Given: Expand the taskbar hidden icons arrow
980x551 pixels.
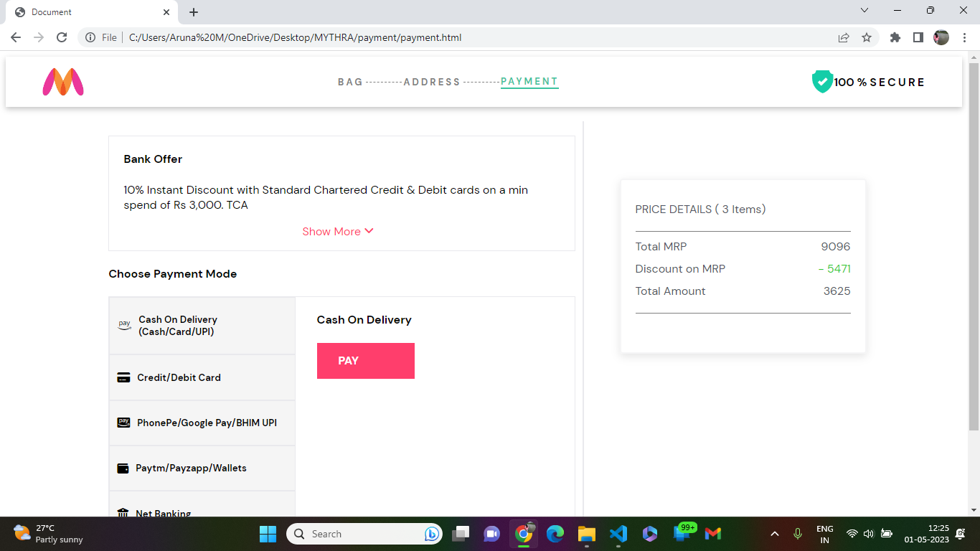Looking at the screenshot, I should coord(774,534).
